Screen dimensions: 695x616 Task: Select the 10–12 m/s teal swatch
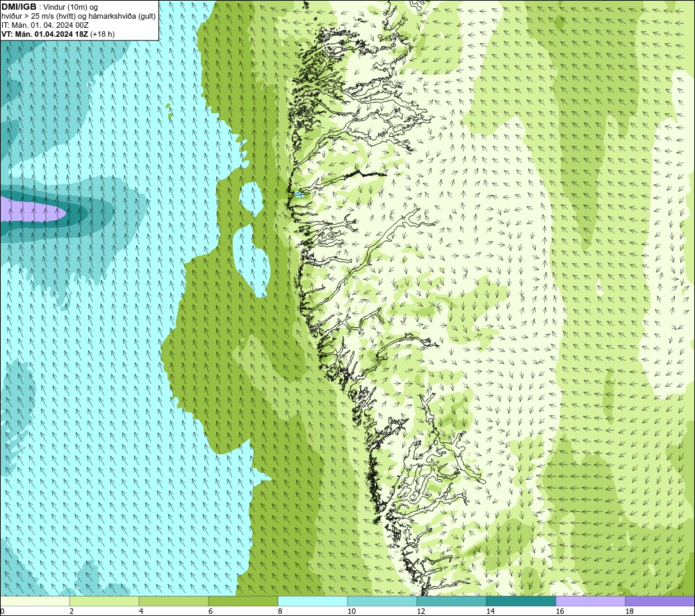pyautogui.click(x=382, y=601)
